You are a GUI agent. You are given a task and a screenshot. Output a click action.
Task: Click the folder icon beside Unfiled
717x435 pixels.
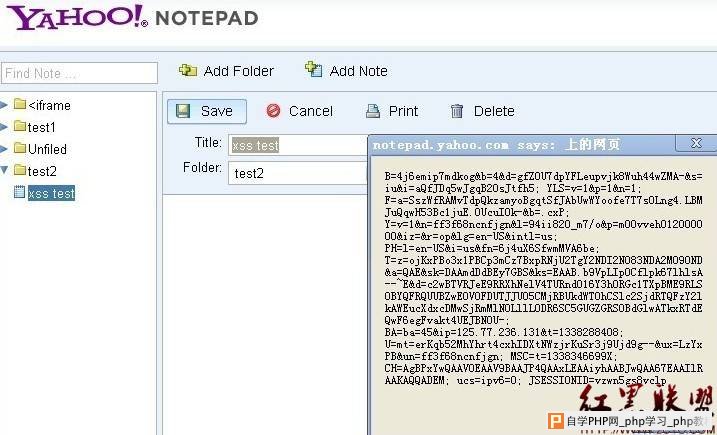[20, 148]
